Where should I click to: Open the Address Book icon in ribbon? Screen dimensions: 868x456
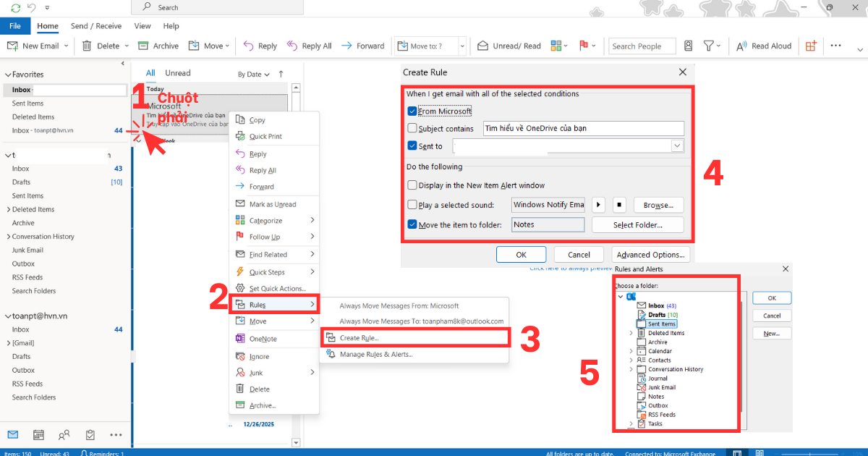point(689,46)
